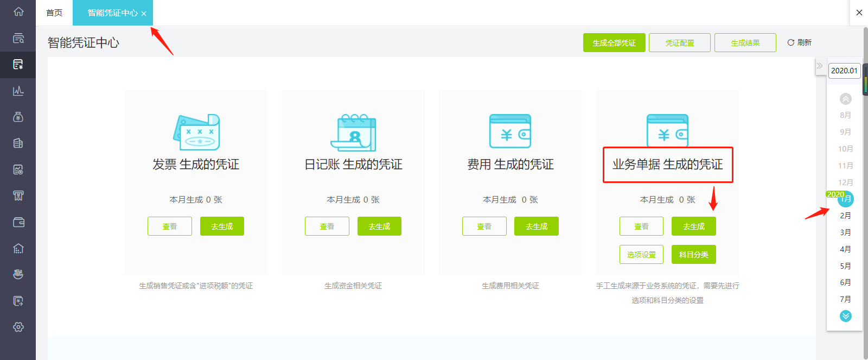
Task: Open the home icon in sidebar
Action: (18, 11)
